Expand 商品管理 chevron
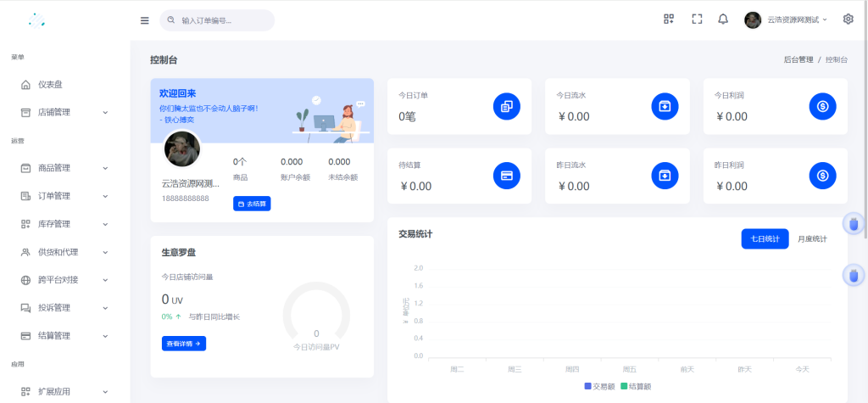This screenshot has width=868, height=403. (x=105, y=168)
